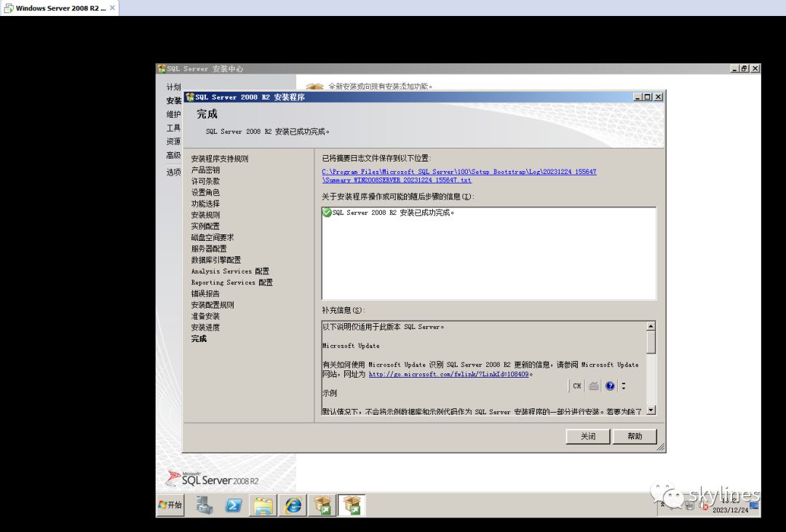Screen dimensions: 786x532
Task: Select 资源 in the Installation Center sidebar
Action: pos(173,141)
